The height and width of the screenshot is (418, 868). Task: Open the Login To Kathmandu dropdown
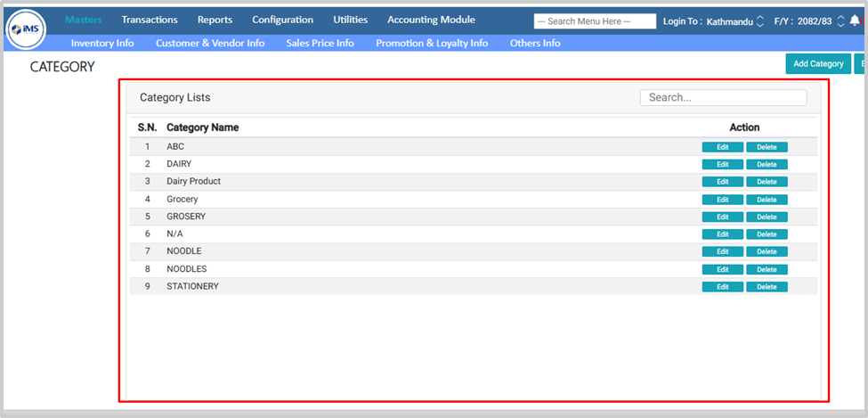[x=759, y=20]
